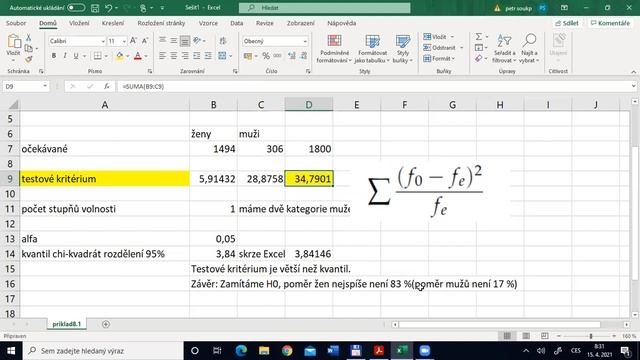Viewport: 640px width, 360px height.
Task: Switch to the Vložení ribbon tab
Action: tap(79, 23)
